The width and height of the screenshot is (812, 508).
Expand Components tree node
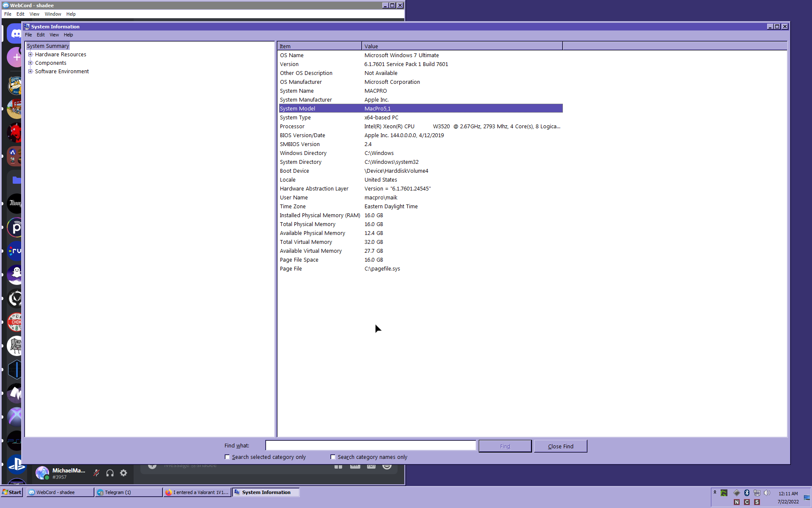pyautogui.click(x=30, y=63)
